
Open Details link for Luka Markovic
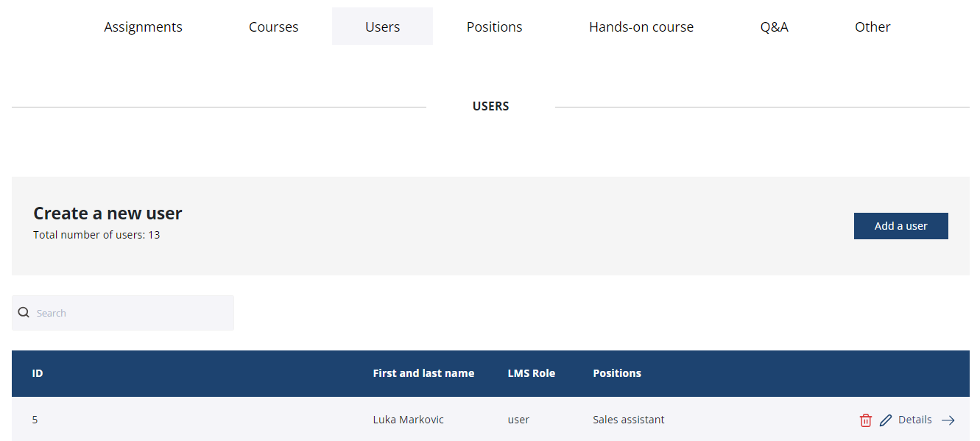click(914, 420)
